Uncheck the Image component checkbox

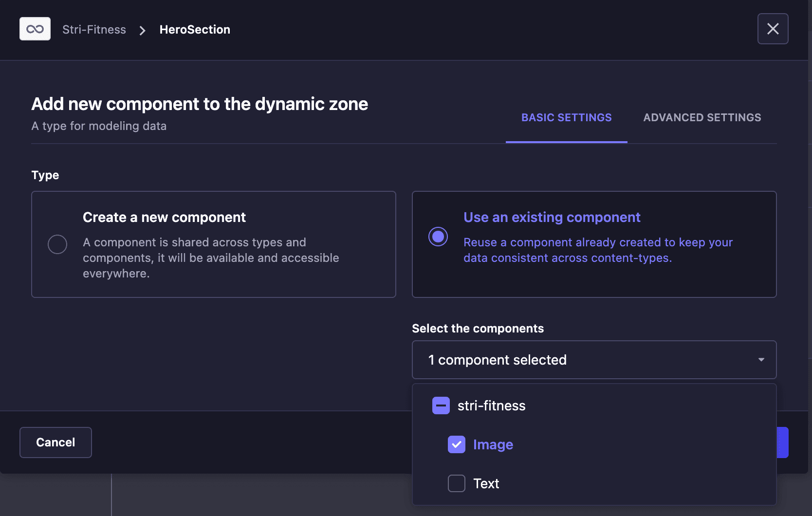[x=457, y=444]
